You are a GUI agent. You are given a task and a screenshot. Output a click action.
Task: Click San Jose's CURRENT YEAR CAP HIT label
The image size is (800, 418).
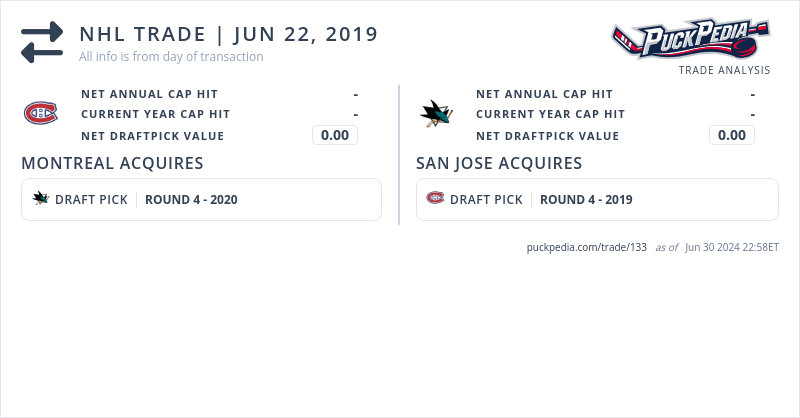(x=550, y=114)
